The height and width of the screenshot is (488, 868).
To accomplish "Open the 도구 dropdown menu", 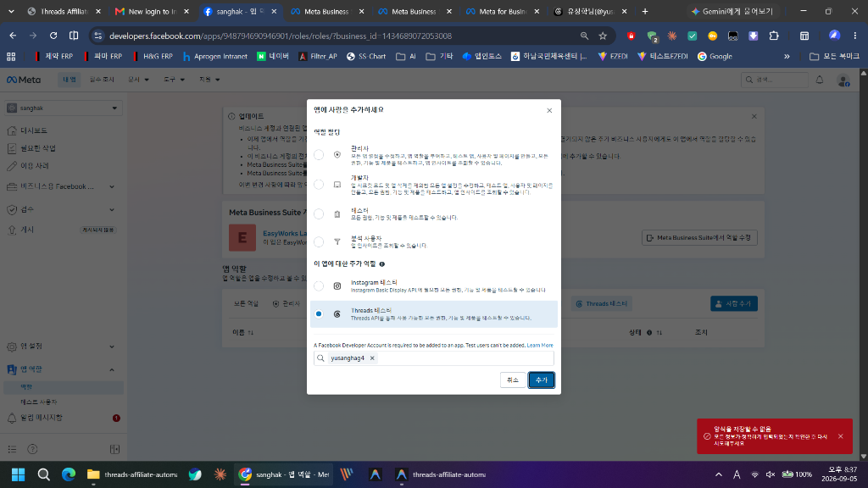I will tap(174, 80).
